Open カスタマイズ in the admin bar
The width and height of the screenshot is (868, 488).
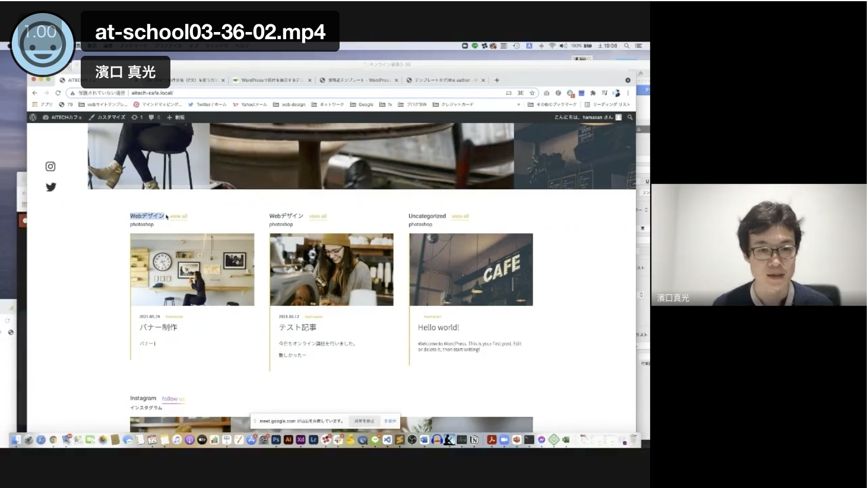coord(107,118)
